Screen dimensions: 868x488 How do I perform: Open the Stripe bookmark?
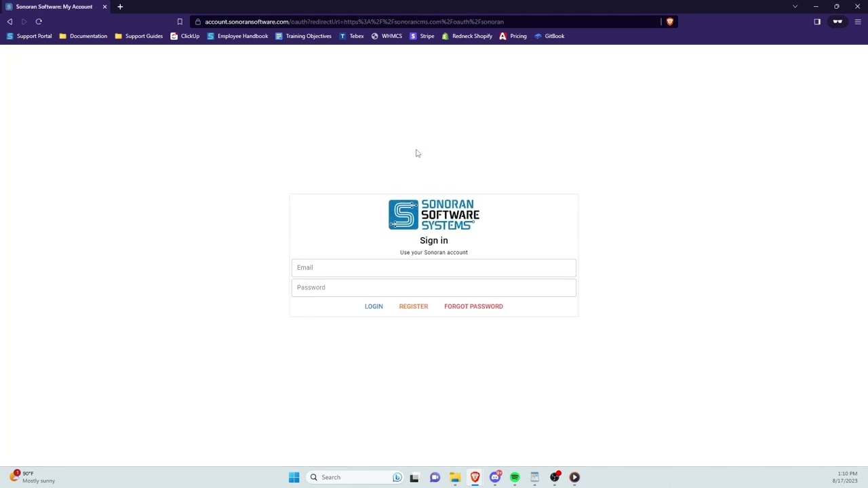422,36
